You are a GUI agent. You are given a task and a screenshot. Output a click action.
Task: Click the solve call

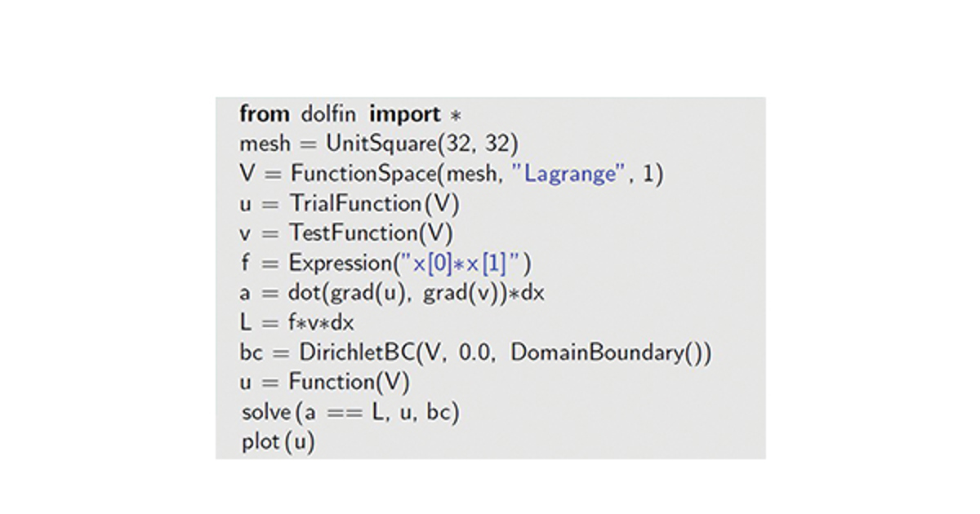tap(266, 413)
